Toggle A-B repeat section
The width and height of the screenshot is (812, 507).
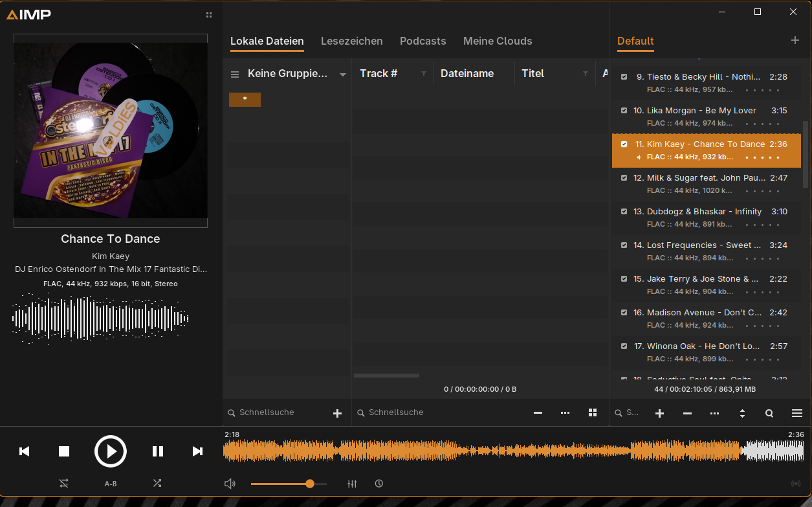pos(111,484)
